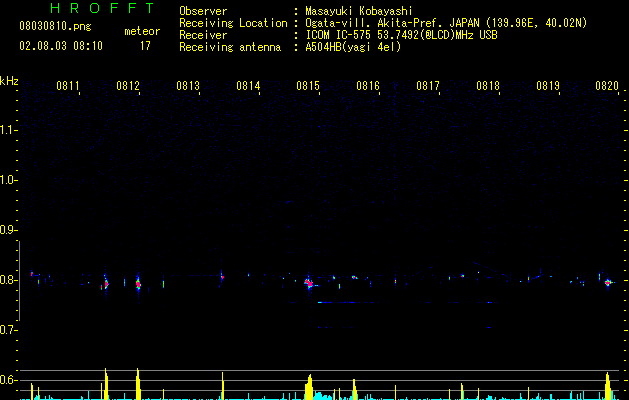Image resolution: width=629 pixels, height=400 pixels.
Task: Click the HROFFT title text
Action: coord(103,8)
